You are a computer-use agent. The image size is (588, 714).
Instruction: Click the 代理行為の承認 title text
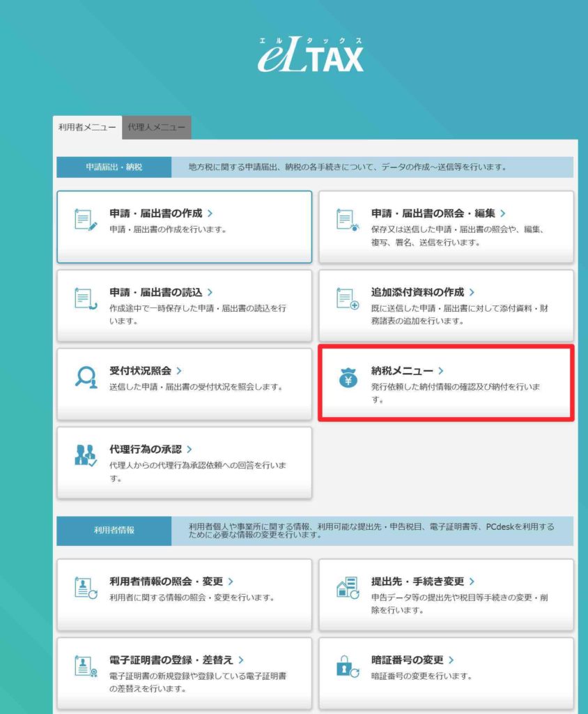tap(146, 450)
